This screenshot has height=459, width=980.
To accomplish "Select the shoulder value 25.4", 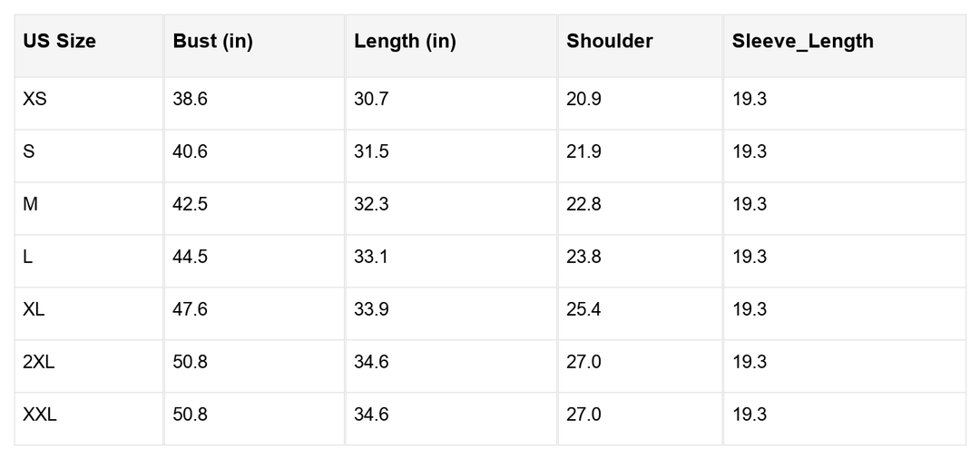I will click(583, 309).
